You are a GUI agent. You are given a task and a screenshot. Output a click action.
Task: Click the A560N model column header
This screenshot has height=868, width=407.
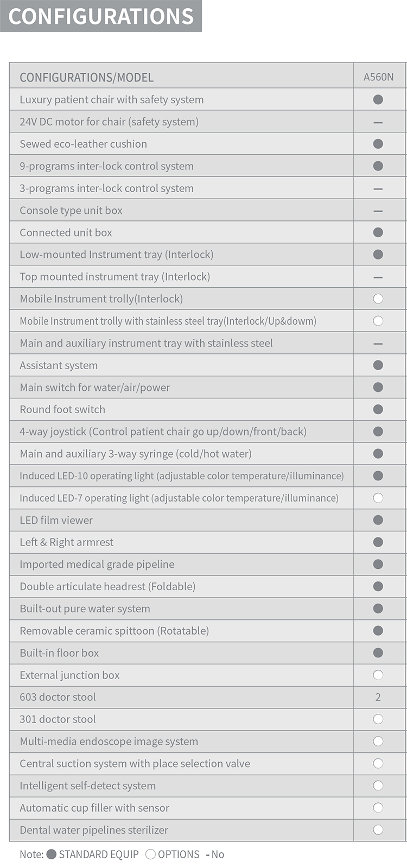(379, 77)
